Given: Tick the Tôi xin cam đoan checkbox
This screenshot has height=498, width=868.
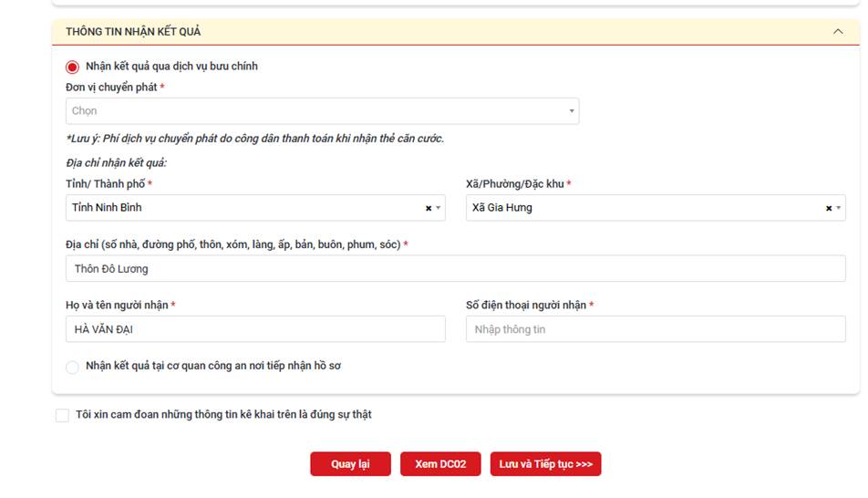Looking at the screenshot, I should pyautogui.click(x=62, y=415).
